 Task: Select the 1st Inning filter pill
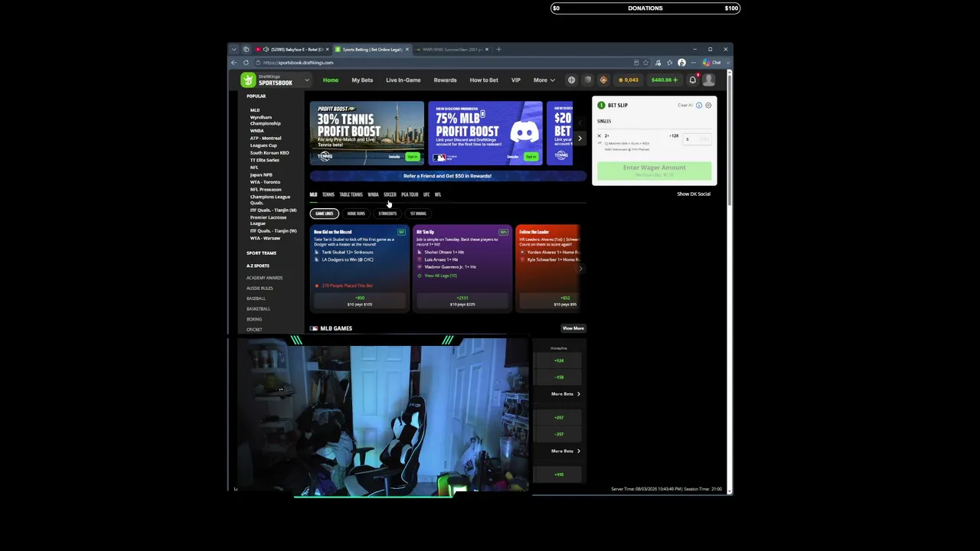[418, 214]
